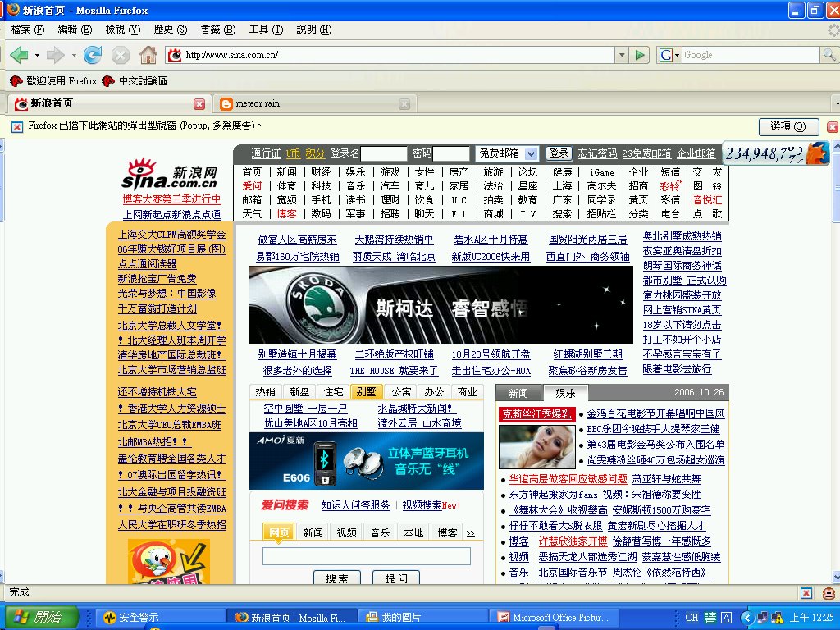Dismiss the popup blocked notification bar
Viewport: 840px width, 630px height.
pyautogui.click(x=832, y=127)
